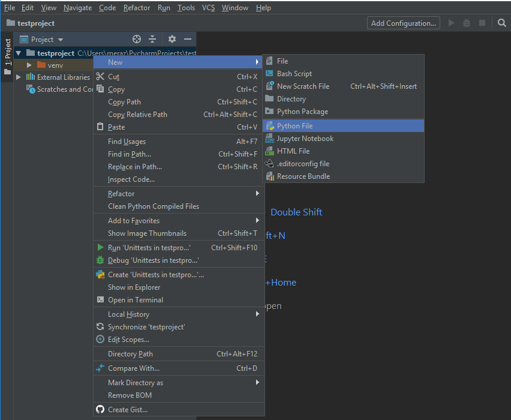Image resolution: width=511 pixels, height=420 pixels.
Task: Open Project panel settings gear
Action: pyautogui.click(x=172, y=39)
